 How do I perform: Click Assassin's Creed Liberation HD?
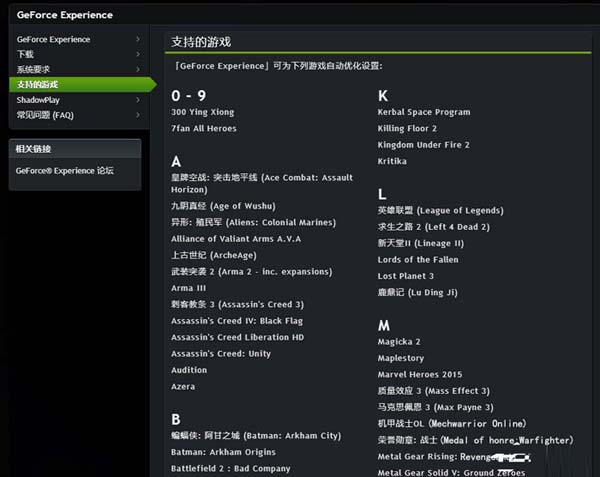(x=237, y=337)
